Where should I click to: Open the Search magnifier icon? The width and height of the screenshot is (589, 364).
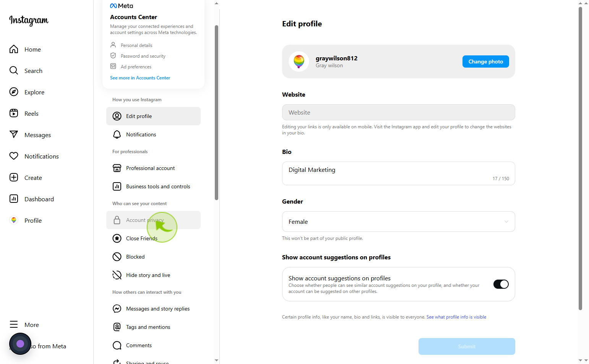pos(14,70)
